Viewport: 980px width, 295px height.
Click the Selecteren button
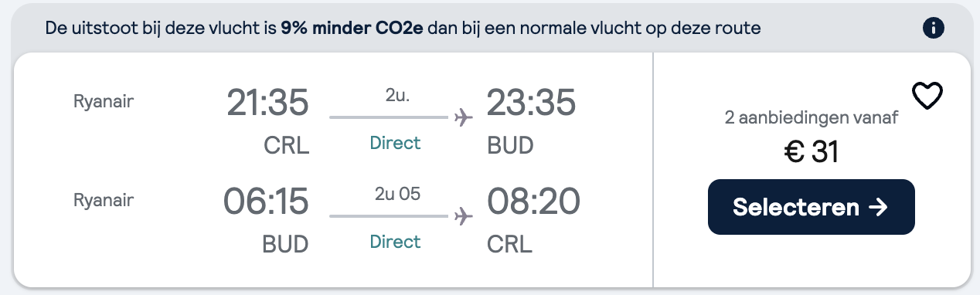pos(811,207)
